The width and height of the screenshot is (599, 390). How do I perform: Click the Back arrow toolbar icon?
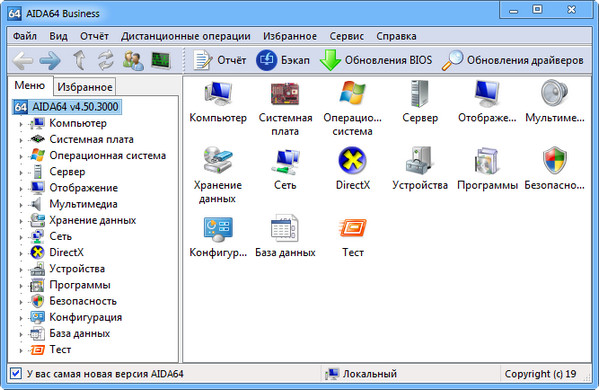tap(23, 60)
